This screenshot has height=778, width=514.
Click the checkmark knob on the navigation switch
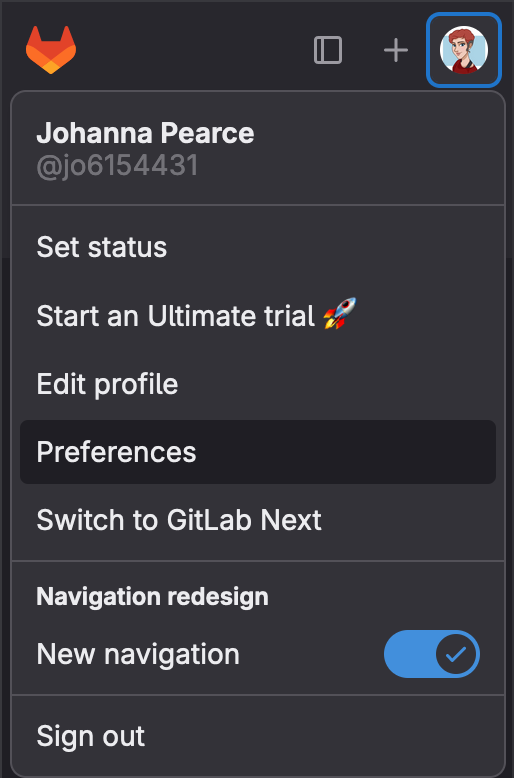coord(455,654)
